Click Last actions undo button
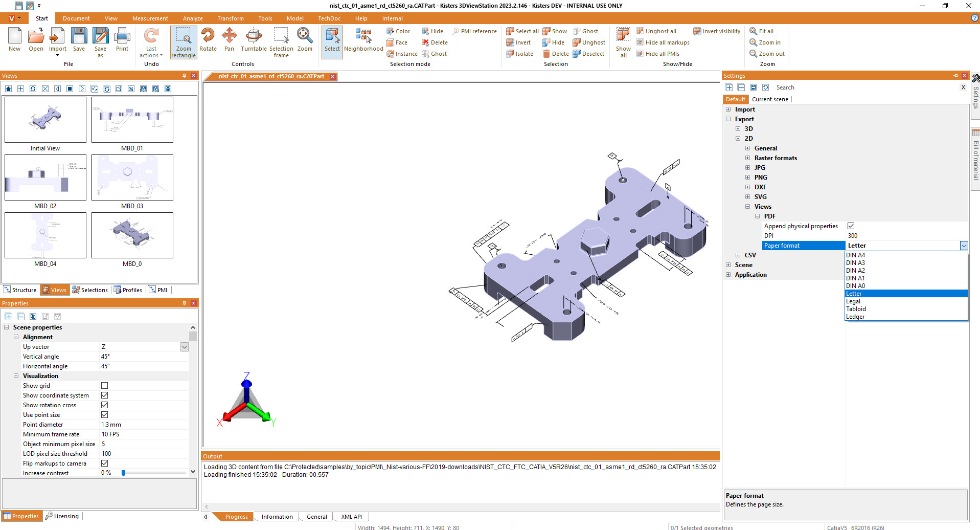980x530 pixels. coord(151,43)
